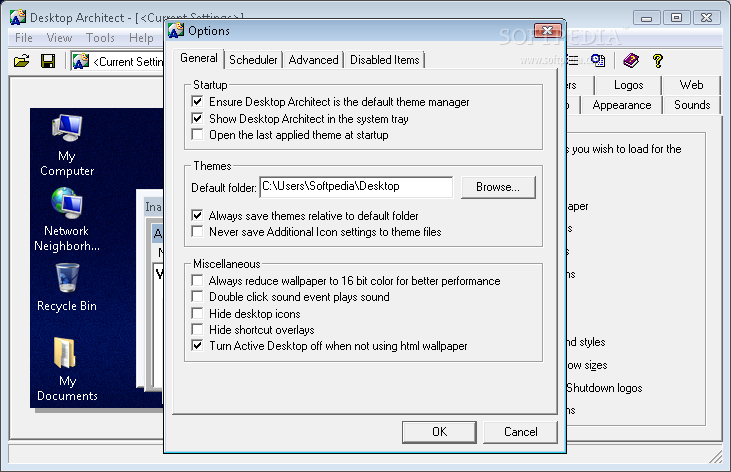
Task: Click the Browse... button
Action: pyautogui.click(x=498, y=187)
